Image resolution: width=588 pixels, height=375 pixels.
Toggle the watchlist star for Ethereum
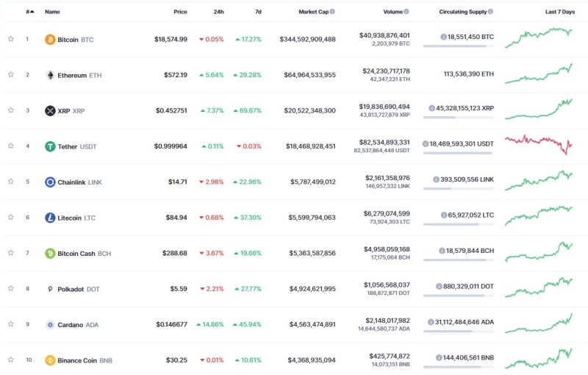(11, 74)
